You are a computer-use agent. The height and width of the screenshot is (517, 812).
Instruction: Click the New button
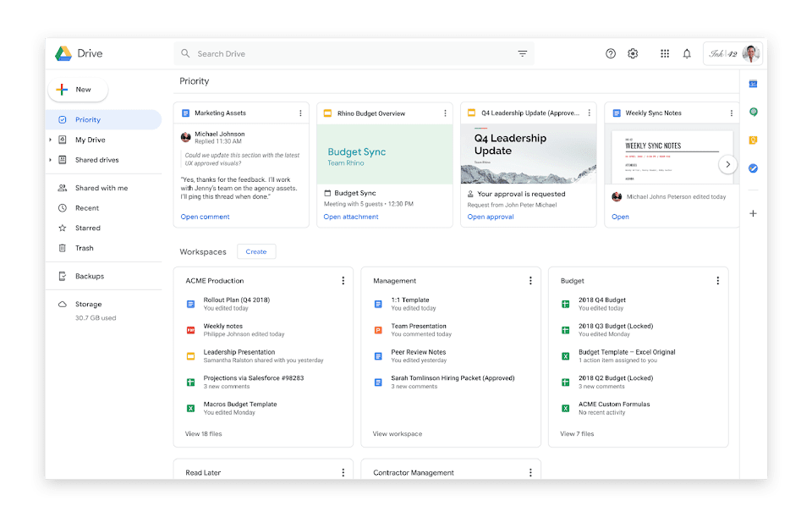[78, 90]
